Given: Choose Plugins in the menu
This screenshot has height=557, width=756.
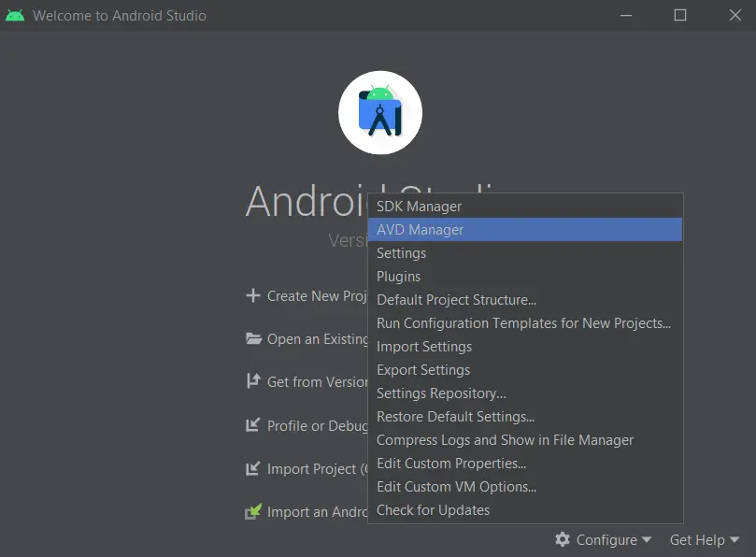Looking at the screenshot, I should [x=525, y=277].
